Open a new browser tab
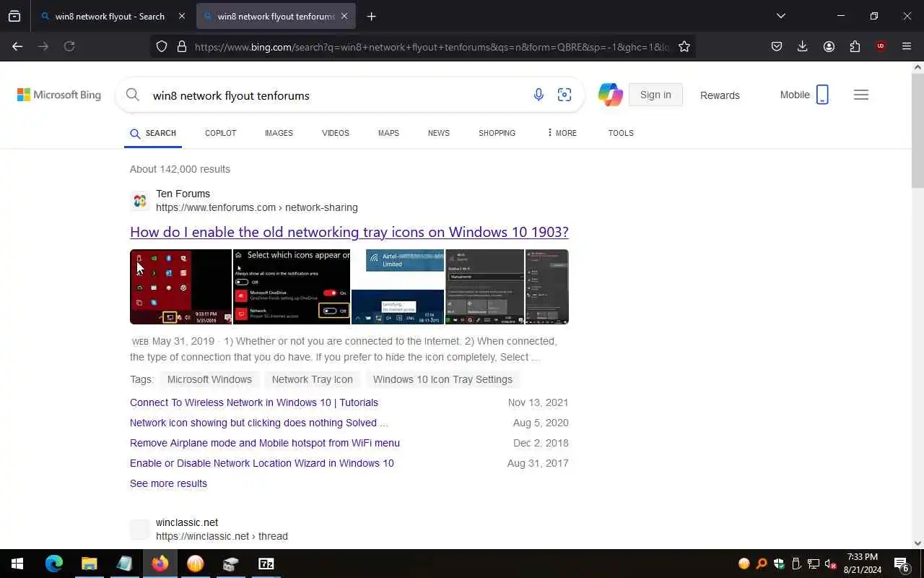This screenshot has width=924, height=578. [371, 16]
